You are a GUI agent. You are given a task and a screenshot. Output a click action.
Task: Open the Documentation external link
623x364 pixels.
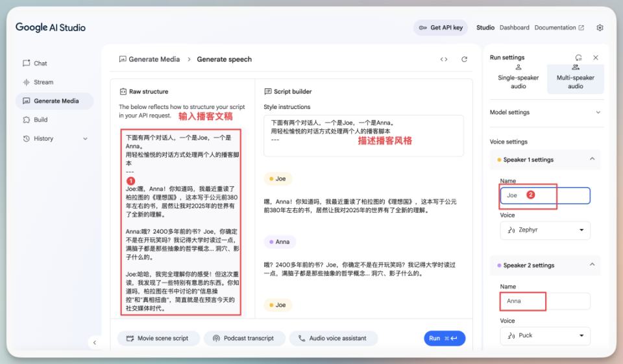click(x=559, y=28)
